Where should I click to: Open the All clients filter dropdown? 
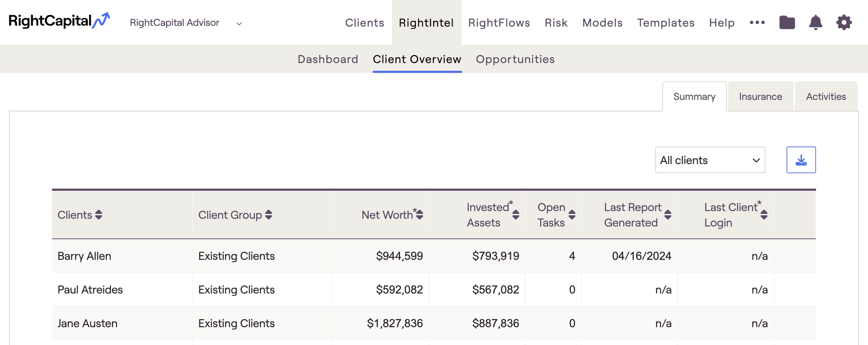tap(710, 160)
